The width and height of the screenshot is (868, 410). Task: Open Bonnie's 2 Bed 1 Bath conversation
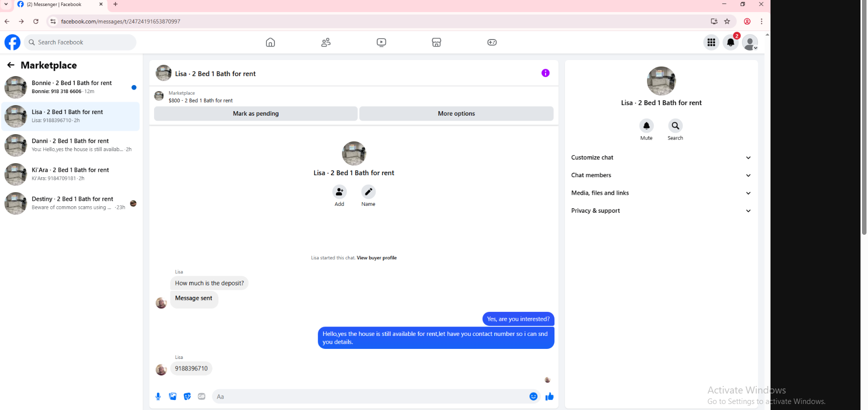[x=70, y=87]
